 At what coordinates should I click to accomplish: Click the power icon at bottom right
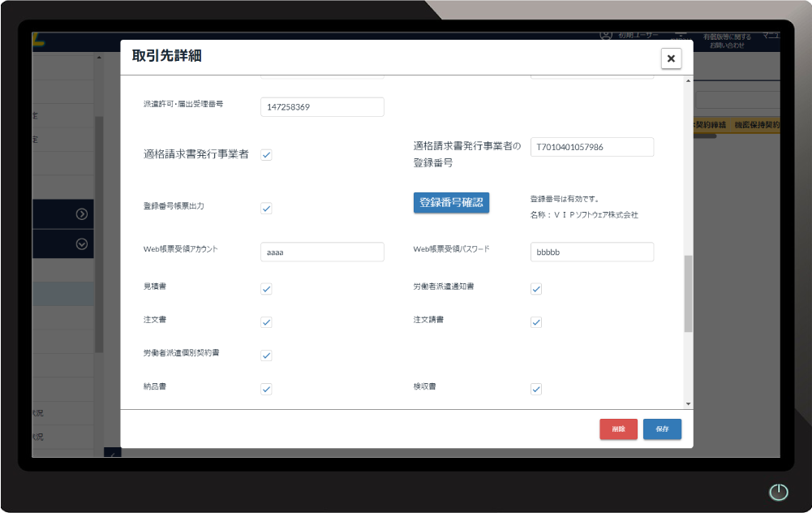click(778, 492)
